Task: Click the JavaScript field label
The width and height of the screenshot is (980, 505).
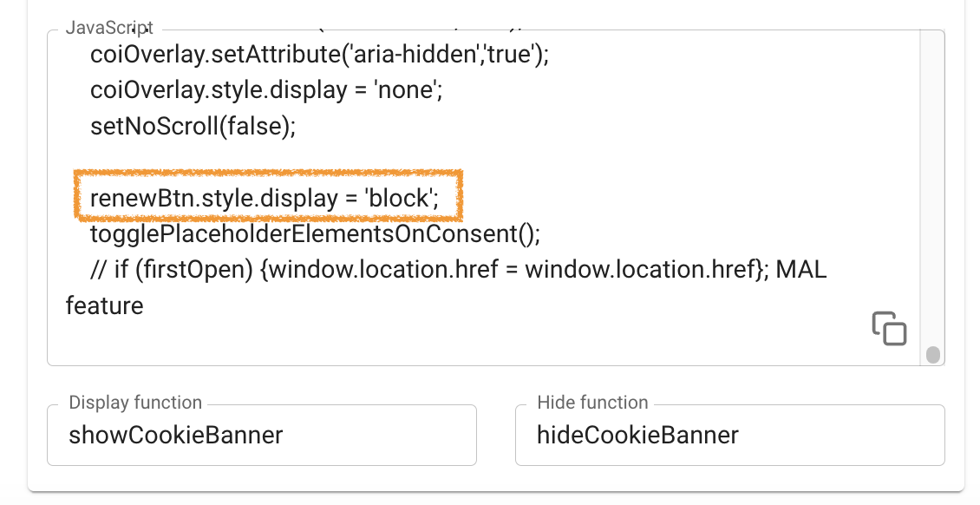Action: 108,27
